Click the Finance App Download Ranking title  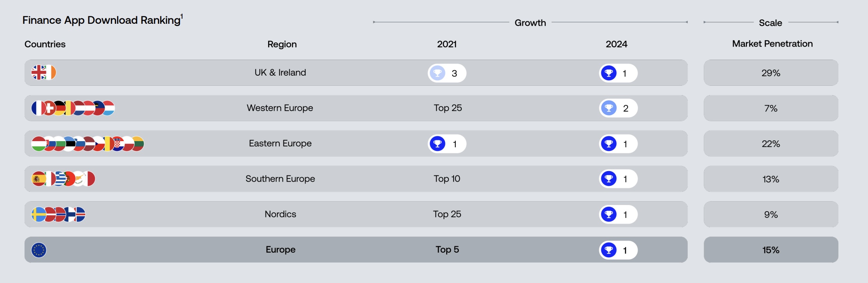102,20
